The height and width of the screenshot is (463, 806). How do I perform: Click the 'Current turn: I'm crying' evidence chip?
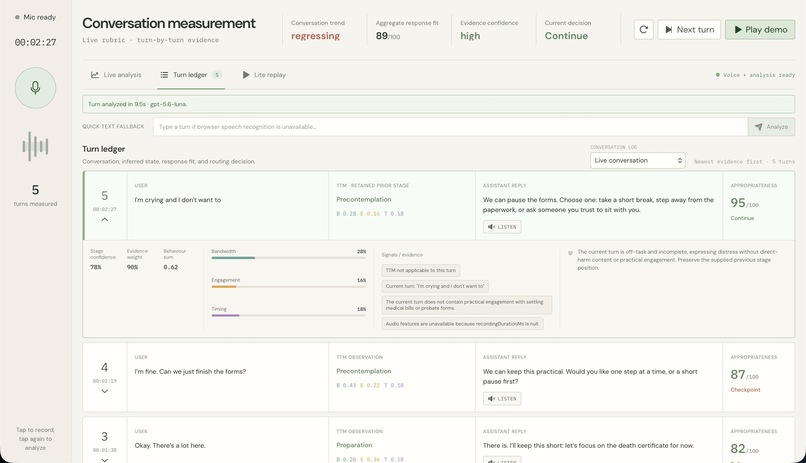pyautogui.click(x=435, y=286)
